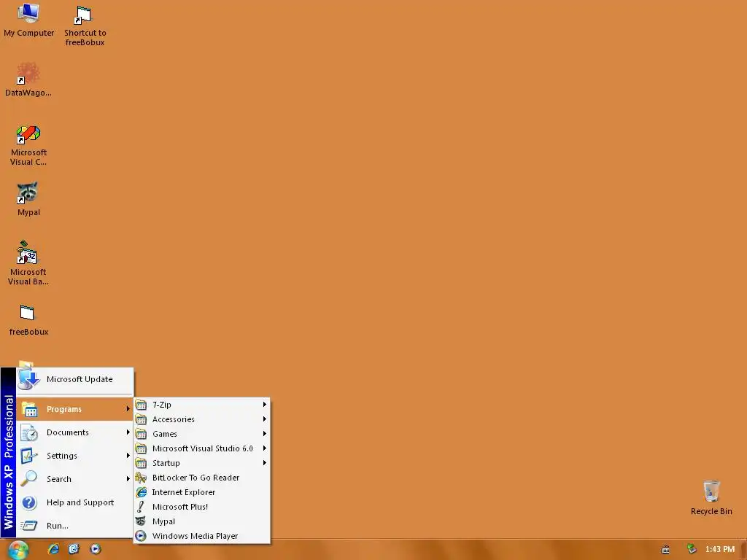Screen dimensions: 747x560
Task: Click the green tray icon beside the clock
Action: click(692, 549)
